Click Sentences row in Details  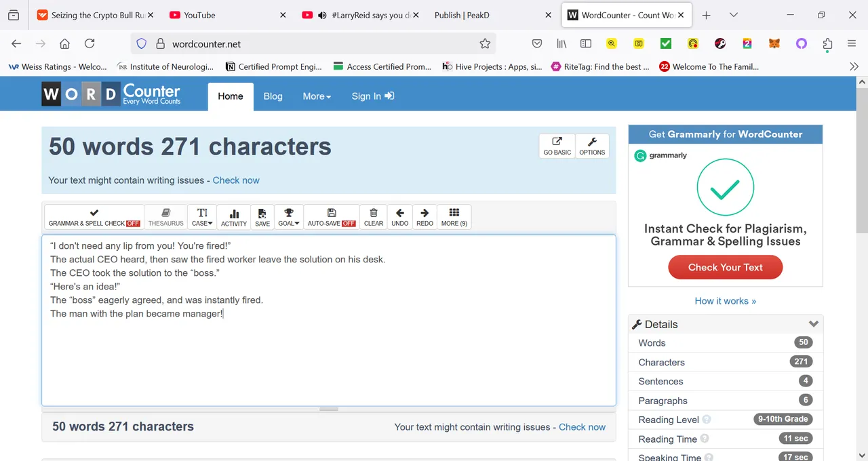pos(726,382)
